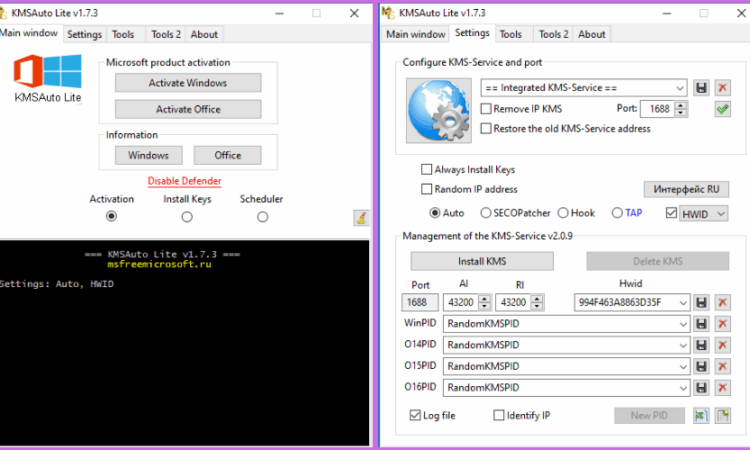Click the Port 1688 field under Management
The image size is (750, 450).
point(419,302)
